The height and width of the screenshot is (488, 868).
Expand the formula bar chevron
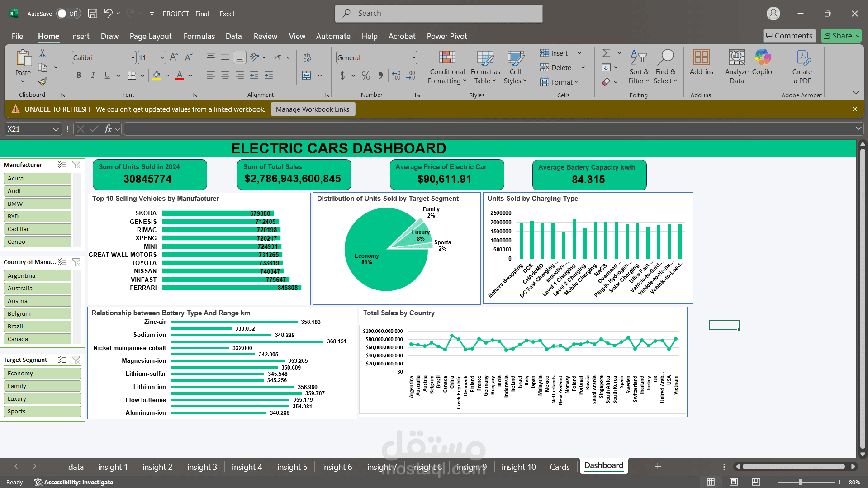pyautogui.click(x=858, y=129)
